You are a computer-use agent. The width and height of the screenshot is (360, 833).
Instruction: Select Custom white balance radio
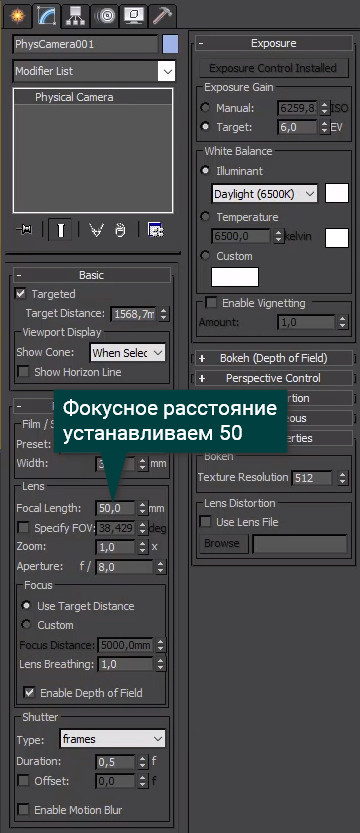coord(205,256)
